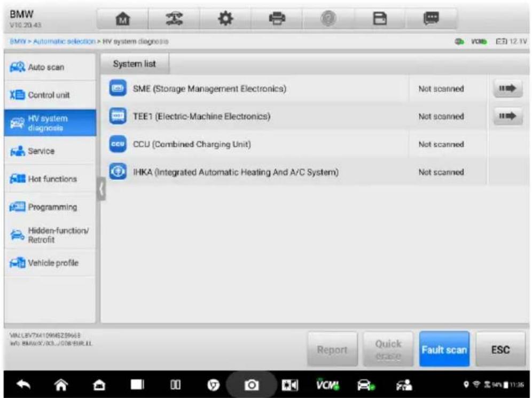The height and width of the screenshot is (398, 532).
Task: Start the Fault scan
Action: tap(444, 349)
